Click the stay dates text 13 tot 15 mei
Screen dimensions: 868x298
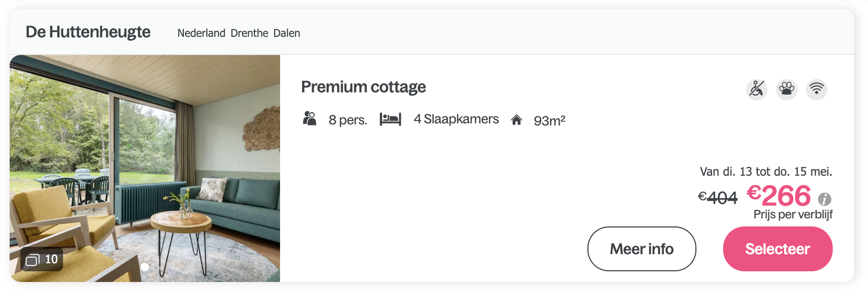click(x=766, y=171)
